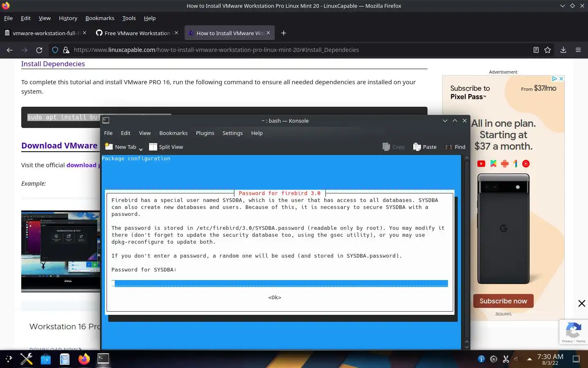Click Paste in Konsole toolbar

click(425, 147)
